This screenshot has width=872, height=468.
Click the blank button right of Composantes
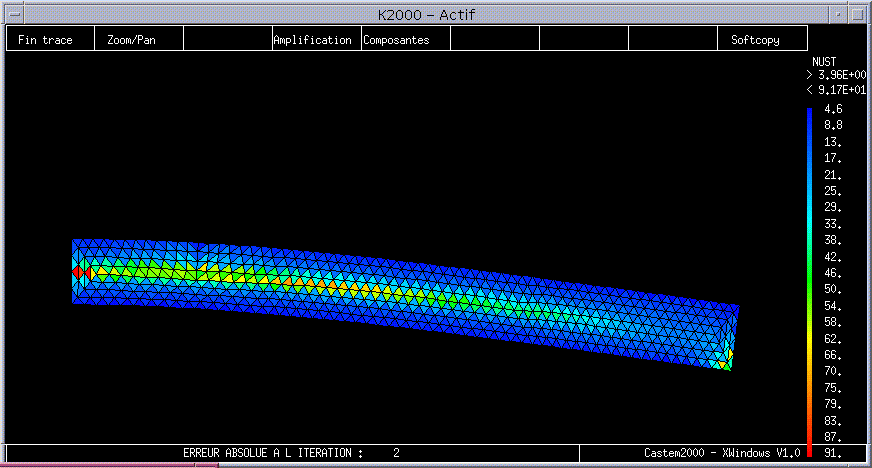tap(494, 40)
